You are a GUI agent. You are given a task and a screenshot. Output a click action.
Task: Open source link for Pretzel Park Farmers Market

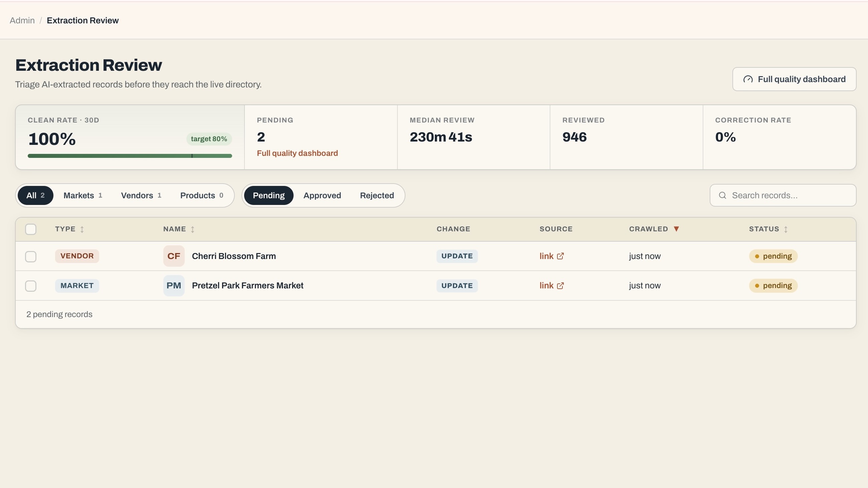click(552, 286)
